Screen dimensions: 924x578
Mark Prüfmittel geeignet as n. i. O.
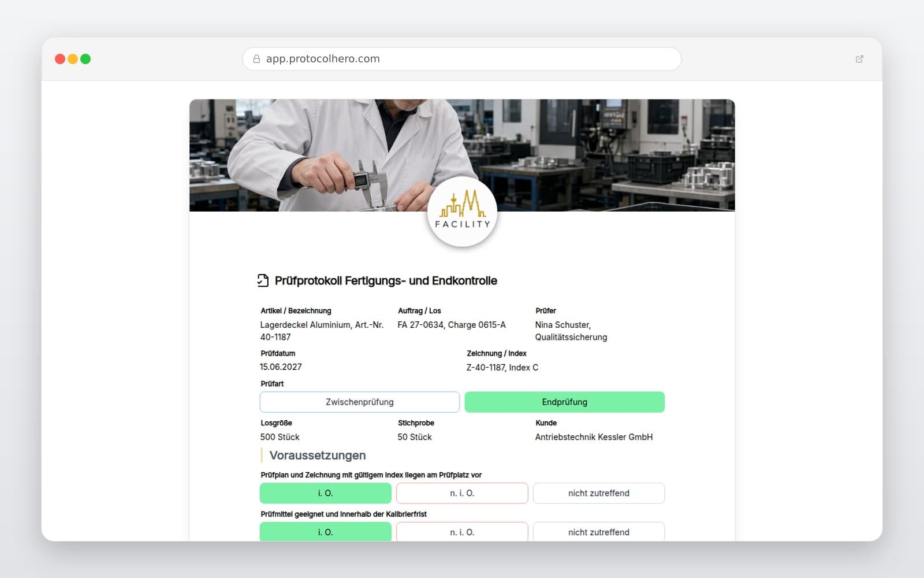pyautogui.click(x=462, y=532)
